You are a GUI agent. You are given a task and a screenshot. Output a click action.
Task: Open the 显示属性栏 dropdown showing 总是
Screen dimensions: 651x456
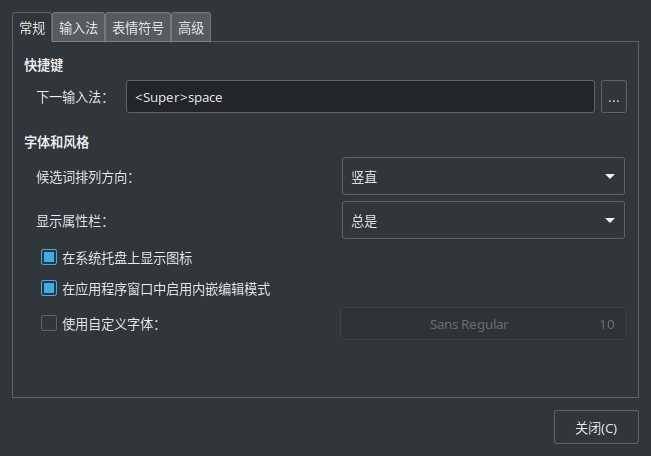[483, 220]
